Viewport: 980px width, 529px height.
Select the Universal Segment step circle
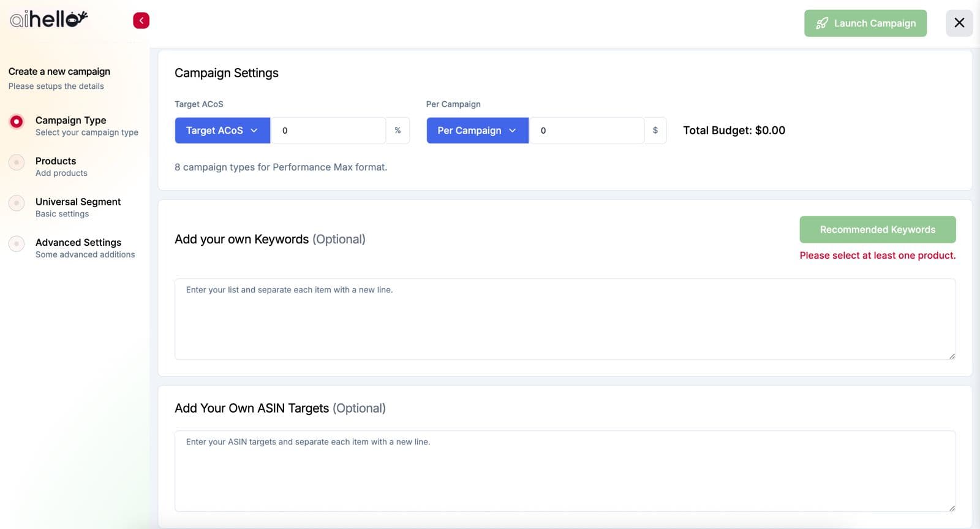click(x=17, y=203)
